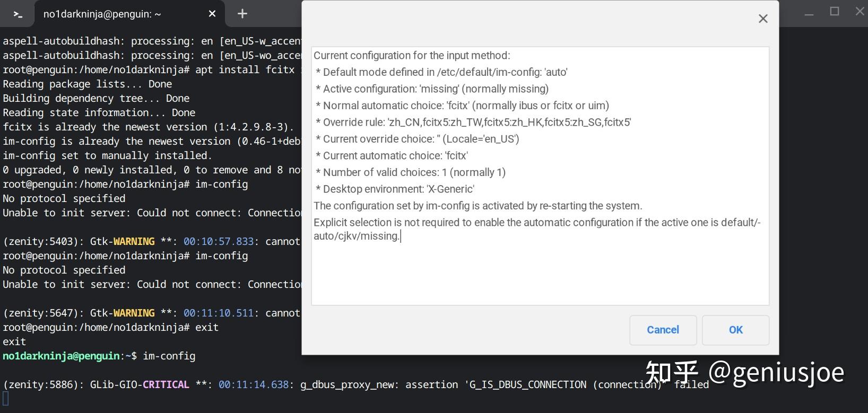Close the terminal window
The width and height of the screenshot is (868, 413).
[x=860, y=12]
